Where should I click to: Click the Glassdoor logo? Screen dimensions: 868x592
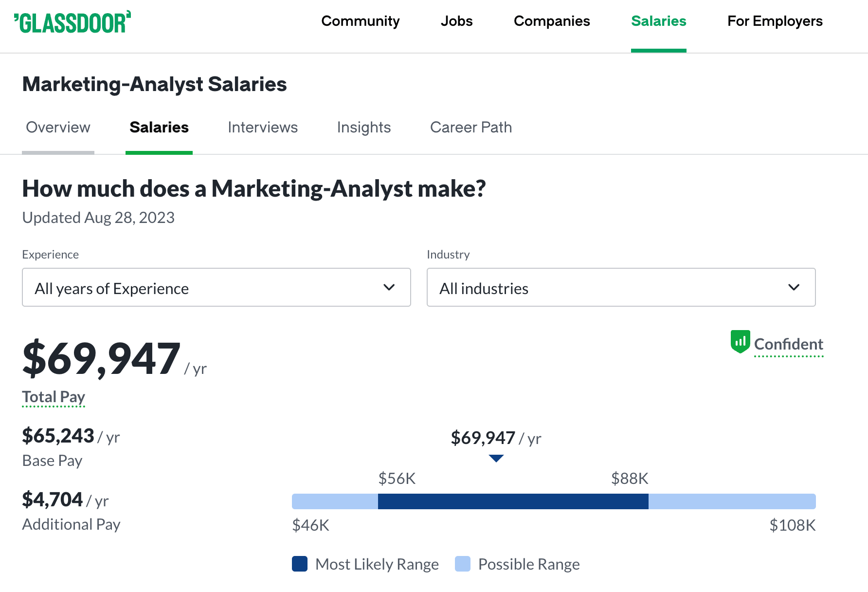click(x=73, y=22)
